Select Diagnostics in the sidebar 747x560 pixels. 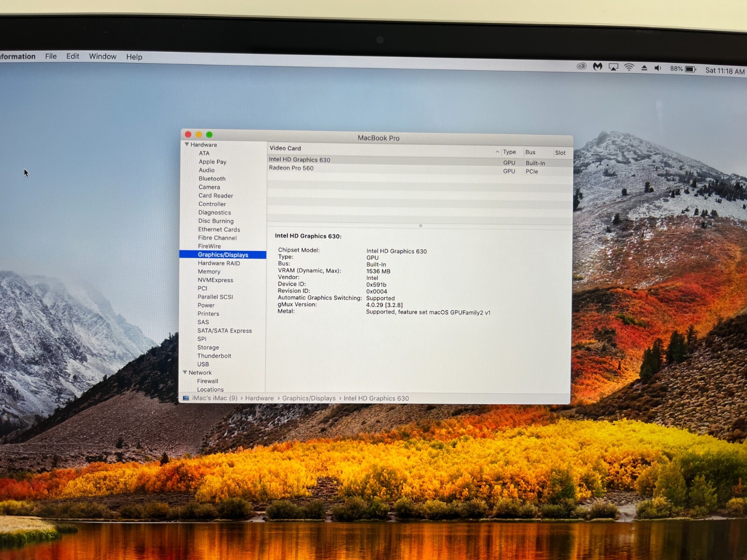[x=215, y=212]
